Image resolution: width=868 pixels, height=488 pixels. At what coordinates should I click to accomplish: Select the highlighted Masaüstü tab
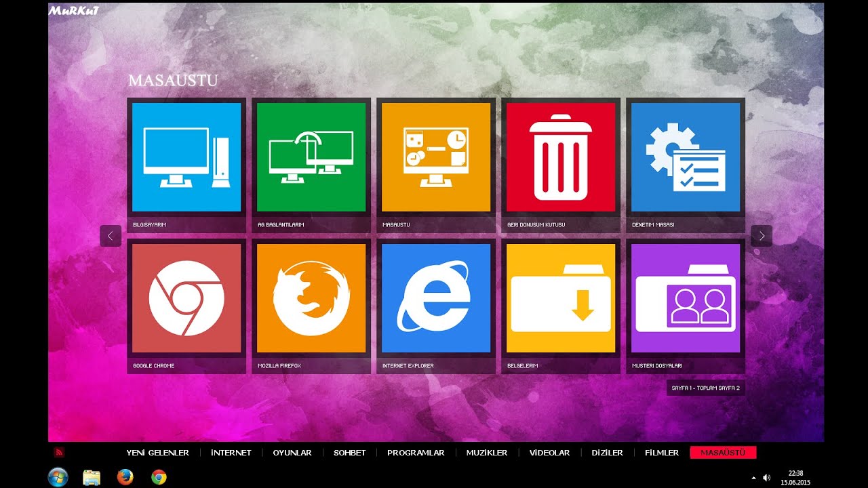(723, 453)
